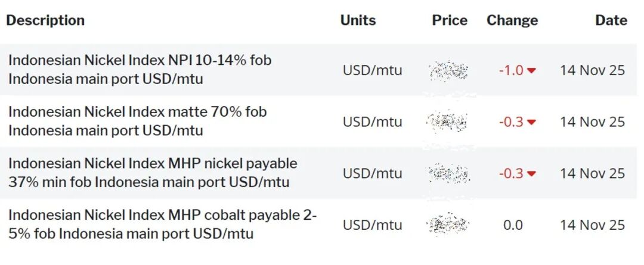Click the Units column header
644x265 pixels.
click(358, 20)
